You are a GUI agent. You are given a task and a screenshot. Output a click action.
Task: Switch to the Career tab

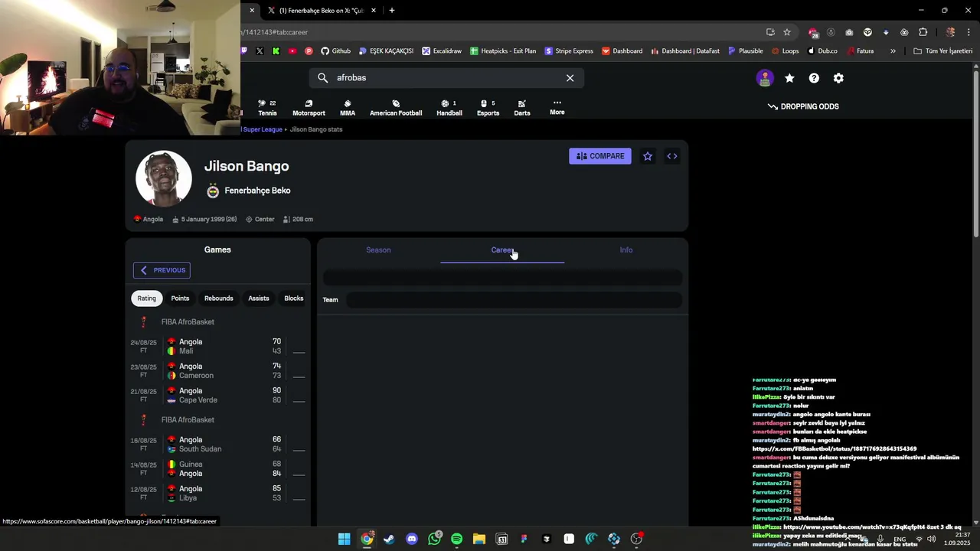pos(502,250)
